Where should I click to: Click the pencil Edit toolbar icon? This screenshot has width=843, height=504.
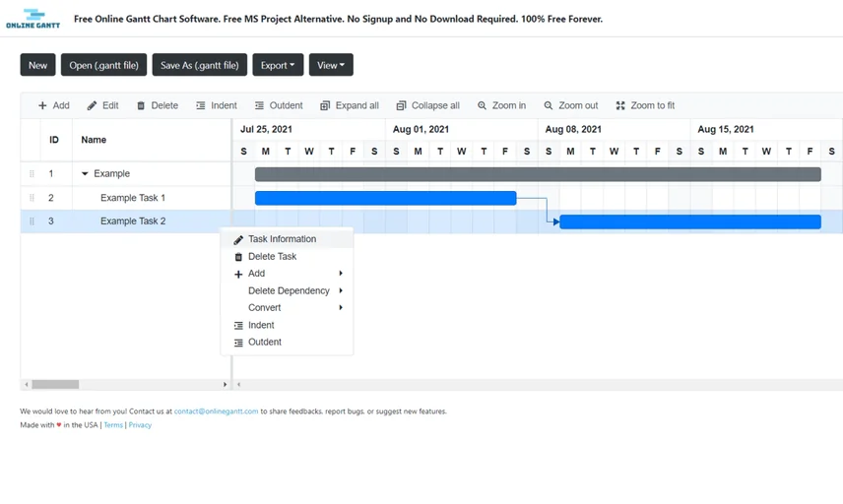92,105
